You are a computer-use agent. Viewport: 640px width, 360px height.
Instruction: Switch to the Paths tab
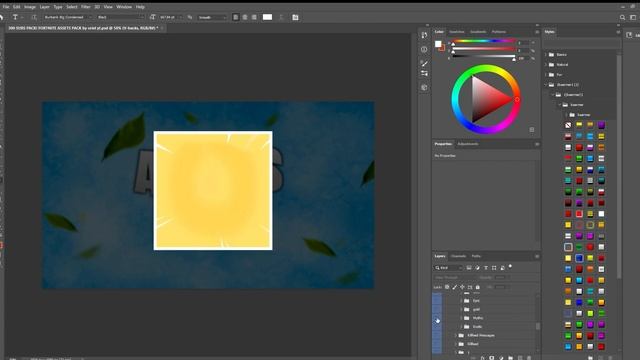pyautogui.click(x=476, y=256)
